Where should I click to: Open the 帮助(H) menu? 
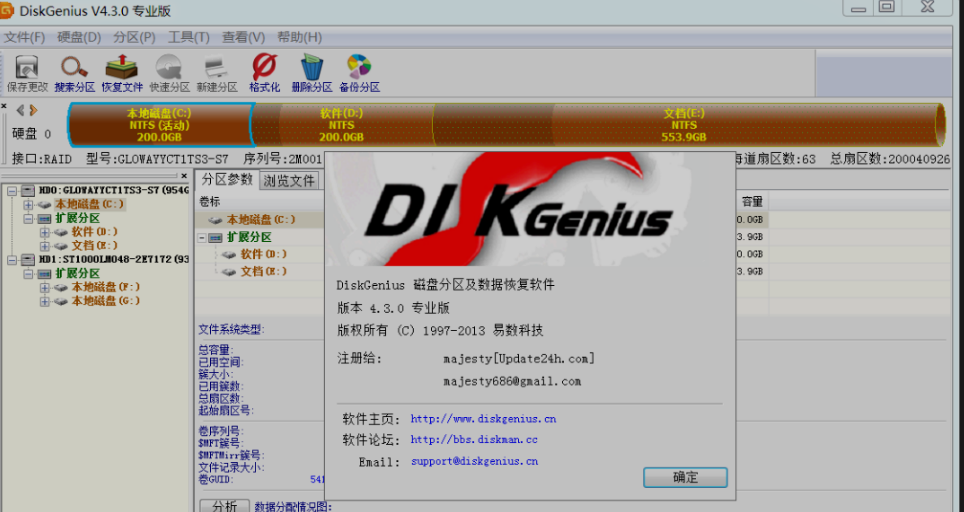coord(299,37)
